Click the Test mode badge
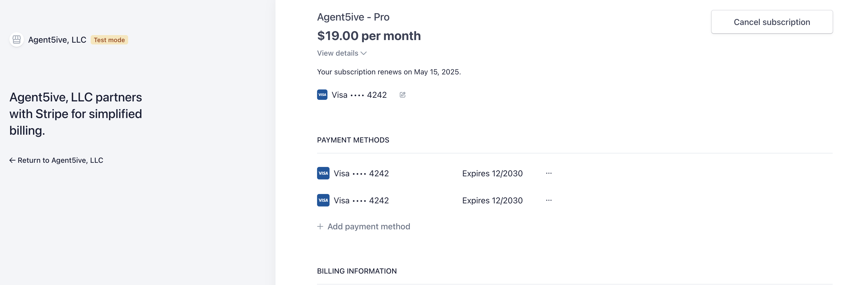 [109, 40]
